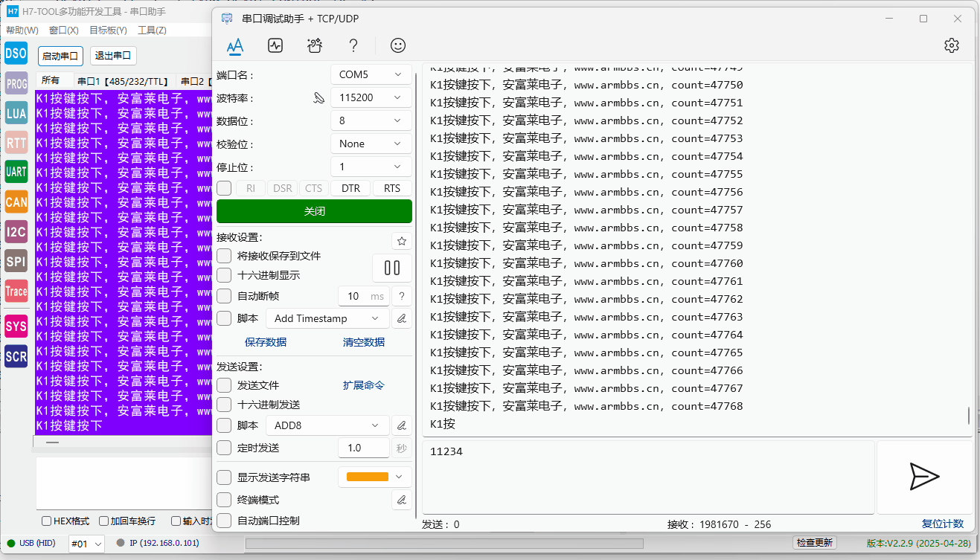Expand the Add Timestamp script dropdown
The image size is (980, 560).
tap(327, 318)
